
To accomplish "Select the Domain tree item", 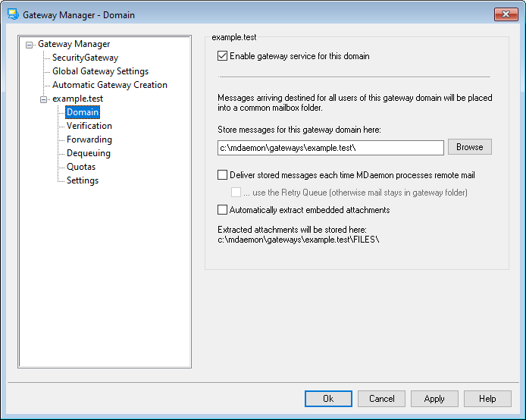I will pyautogui.click(x=82, y=112).
